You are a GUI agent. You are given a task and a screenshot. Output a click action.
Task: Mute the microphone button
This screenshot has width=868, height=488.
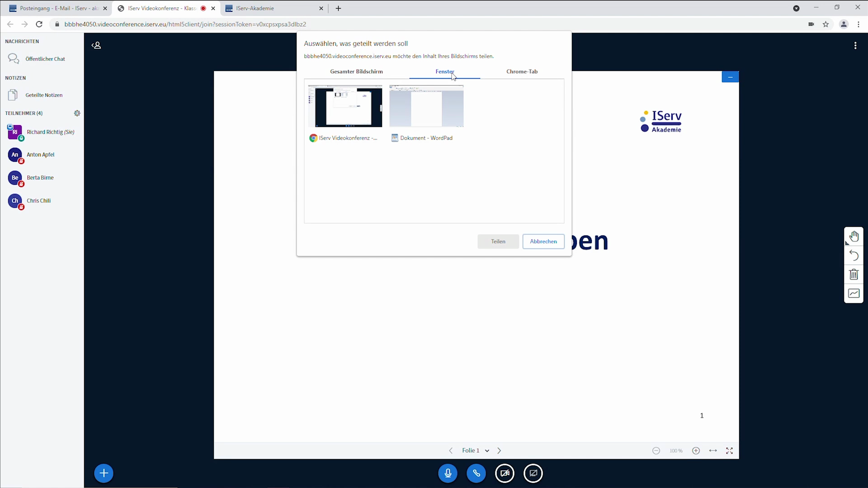pyautogui.click(x=448, y=473)
